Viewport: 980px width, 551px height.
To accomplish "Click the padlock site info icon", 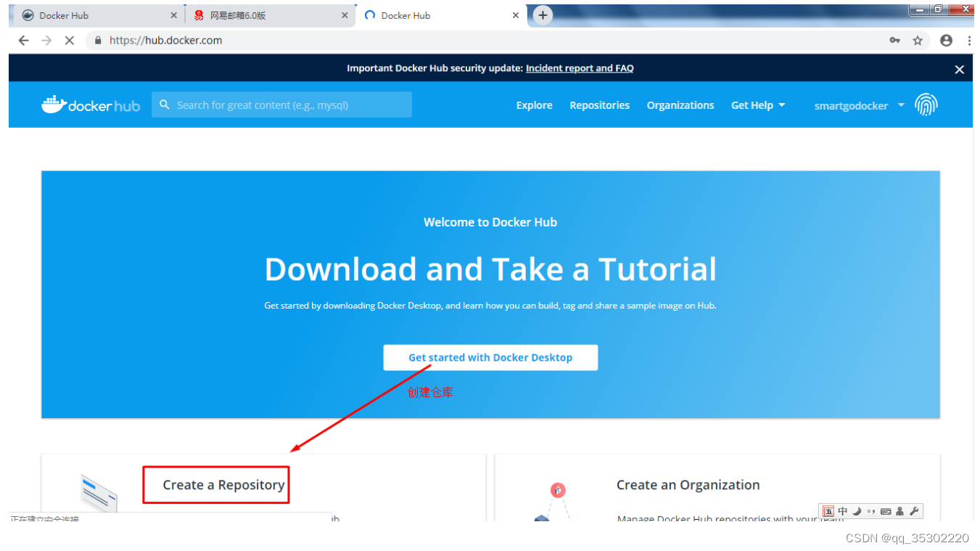I will coord(99,41).
